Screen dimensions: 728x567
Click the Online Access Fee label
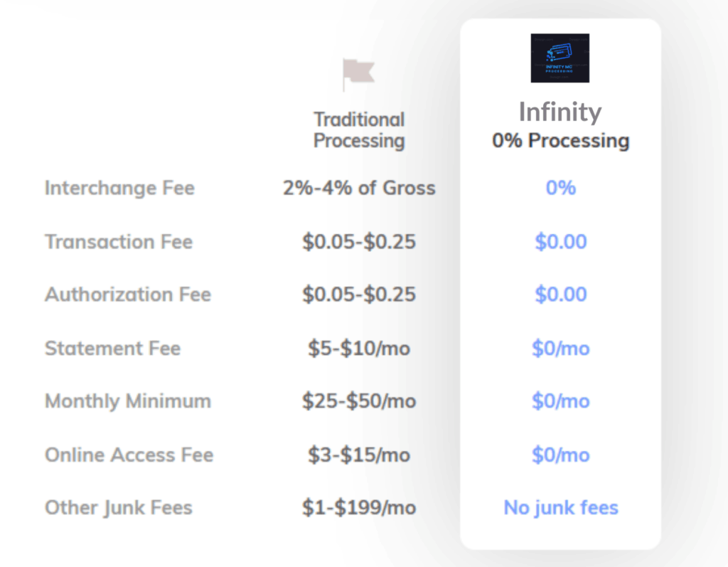129,455
